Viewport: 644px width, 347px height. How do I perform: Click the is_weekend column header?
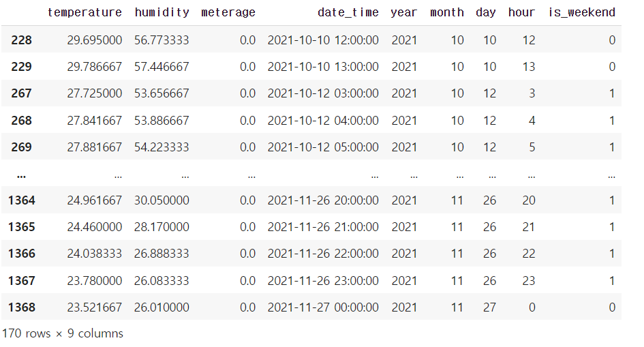click(582, 13)
